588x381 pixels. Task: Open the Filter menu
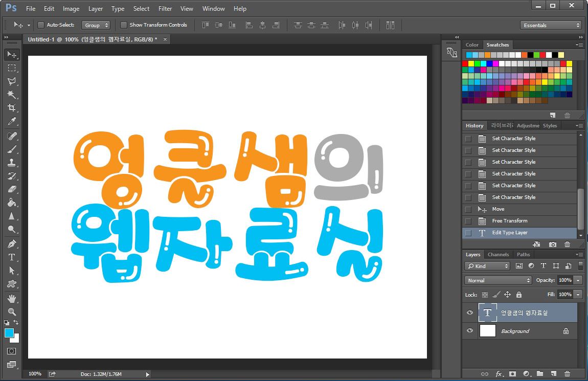[165, 9]
